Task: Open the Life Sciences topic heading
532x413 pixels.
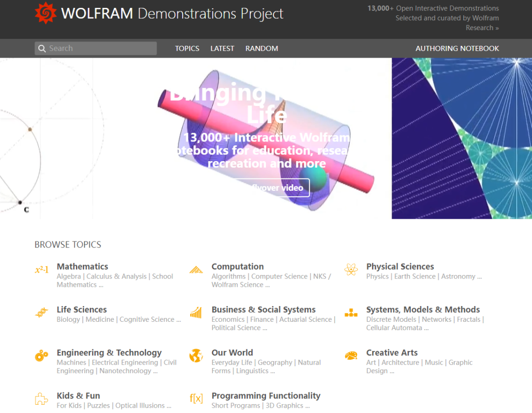Action: coord(82,310)
